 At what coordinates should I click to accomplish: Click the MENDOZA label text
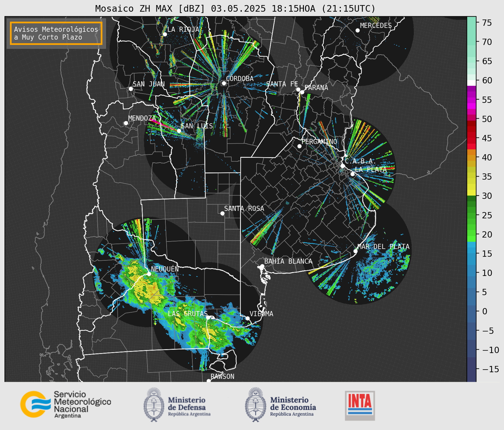(142, 118)
